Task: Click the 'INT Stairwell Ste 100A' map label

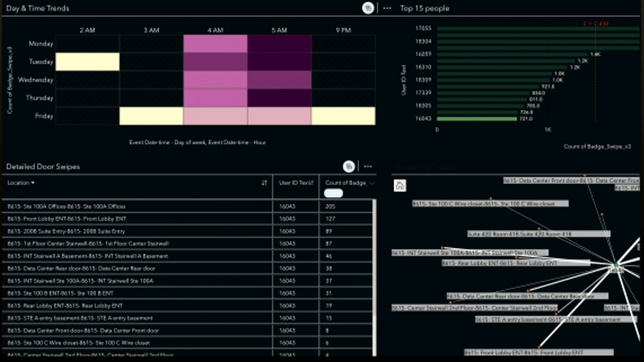Action: tap(470, 253)
